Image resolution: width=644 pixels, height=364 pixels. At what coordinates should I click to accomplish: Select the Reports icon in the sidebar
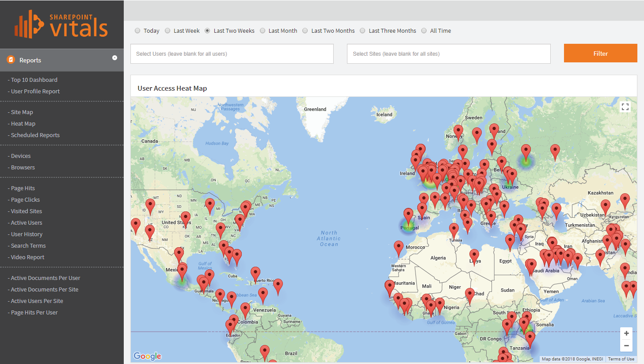(10, 60)
